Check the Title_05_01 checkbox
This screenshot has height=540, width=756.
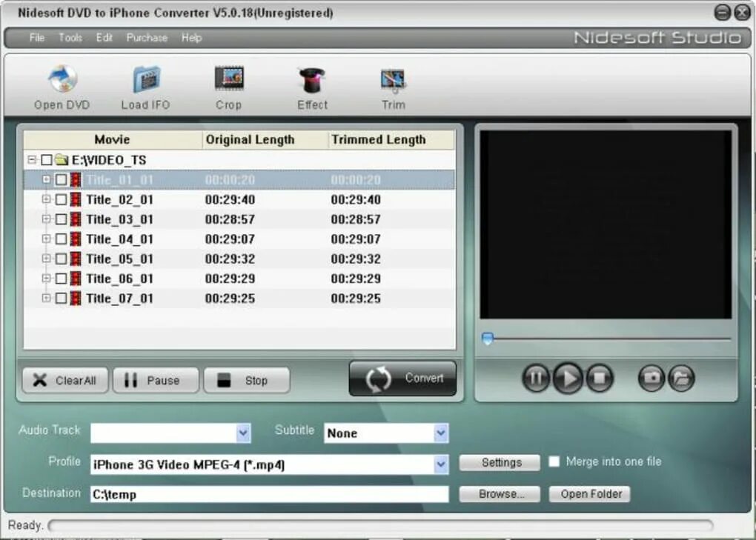pyautogui.click(x=61, y=259)
